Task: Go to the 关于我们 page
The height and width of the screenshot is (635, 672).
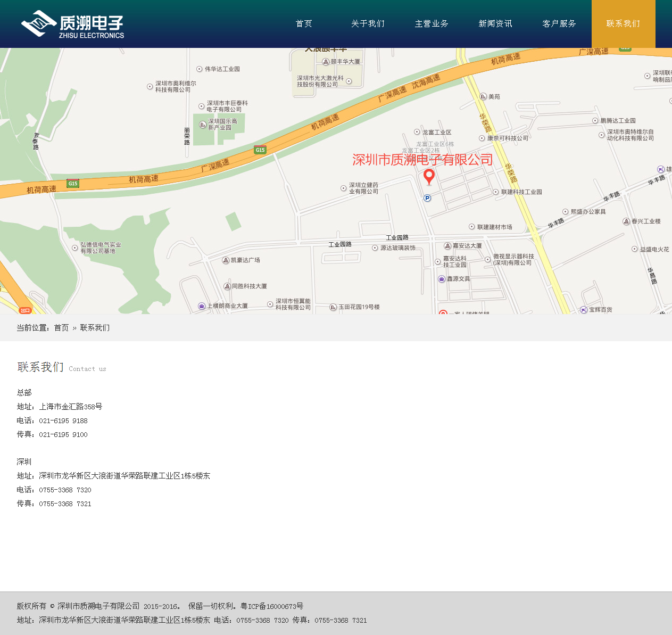Action: pos(368,24)
